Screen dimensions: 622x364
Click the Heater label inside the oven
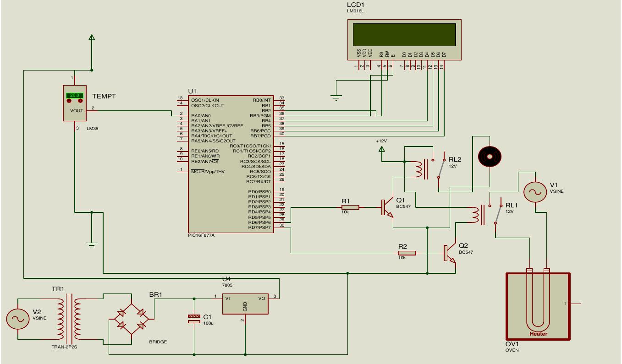click(539, 334)
